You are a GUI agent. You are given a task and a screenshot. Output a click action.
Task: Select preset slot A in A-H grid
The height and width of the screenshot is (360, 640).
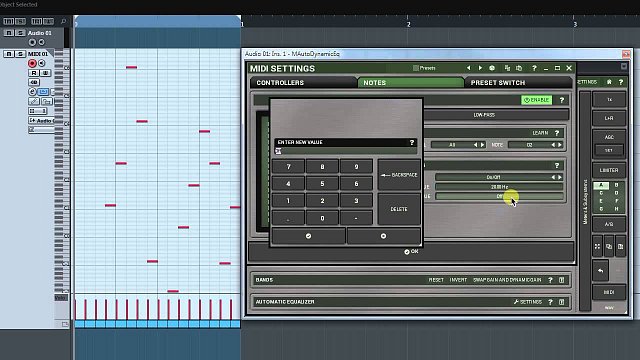tap(601, 185)
